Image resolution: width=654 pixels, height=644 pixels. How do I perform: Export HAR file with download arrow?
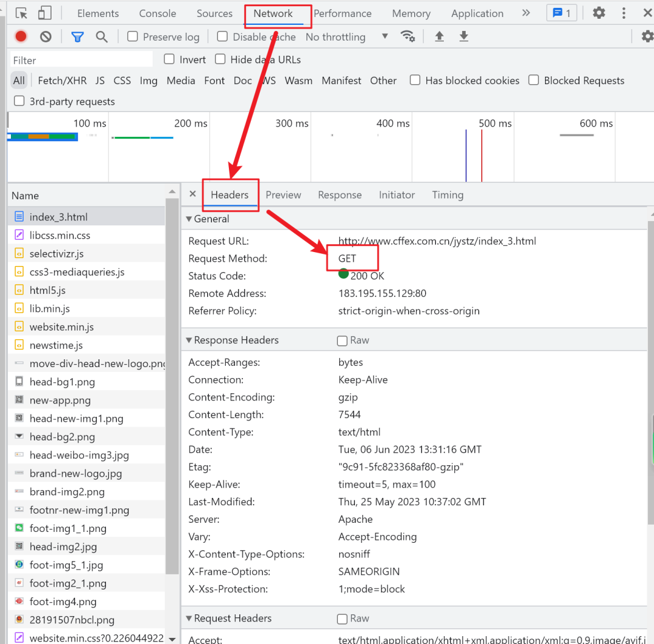pyautogui.click(x=464, y=37)
